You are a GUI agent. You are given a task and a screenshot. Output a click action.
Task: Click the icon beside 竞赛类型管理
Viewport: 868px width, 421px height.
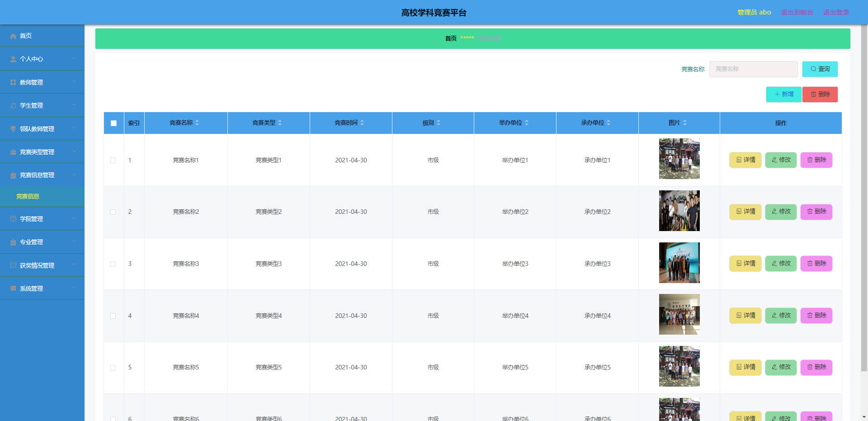[x=13, y=152]
